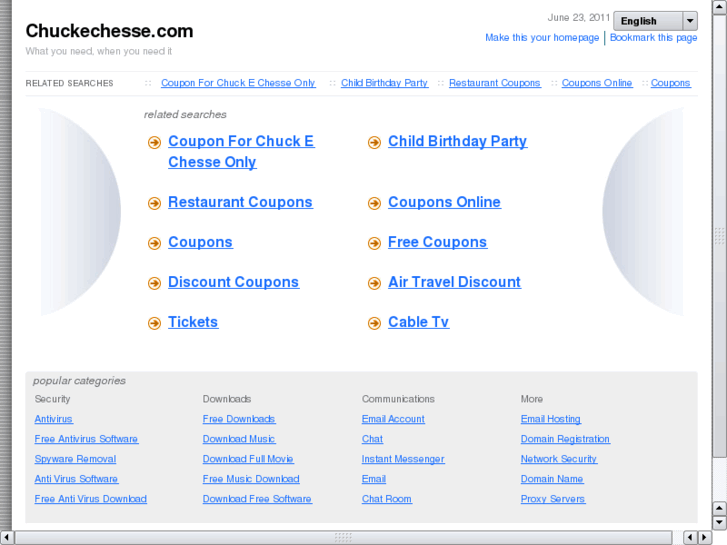
Task: Click orange arrow icon beside Coupons Online
Action: tap(374, 203)
